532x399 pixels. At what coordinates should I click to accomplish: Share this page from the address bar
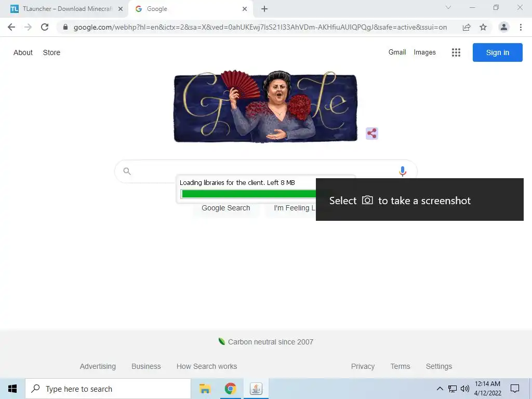pyautogui.click(x=467, y=27)
